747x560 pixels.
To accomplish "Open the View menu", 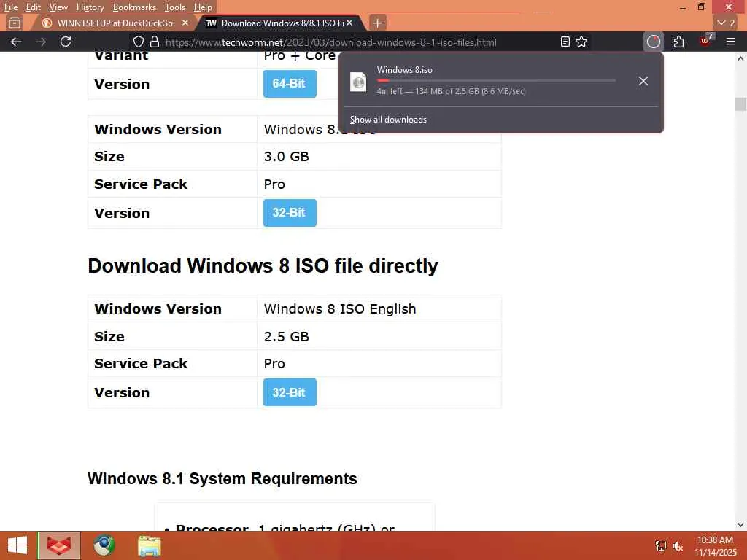I will [58, 7].
